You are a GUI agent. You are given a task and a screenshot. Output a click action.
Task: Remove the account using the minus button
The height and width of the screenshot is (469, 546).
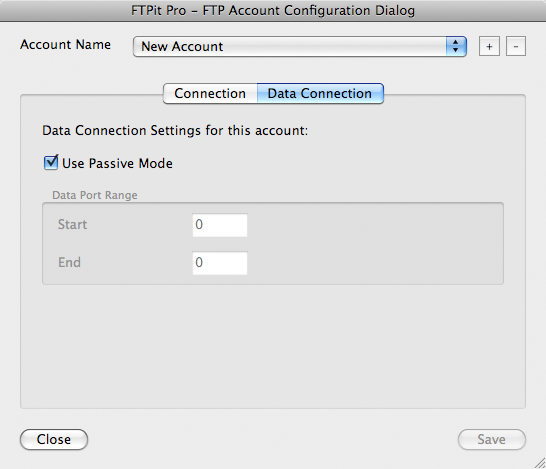click(516, 46)
